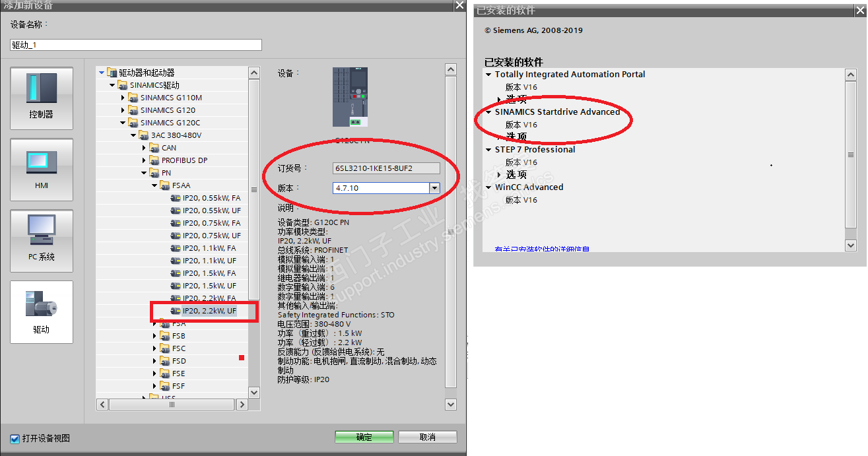Click device tree horizontal scrollbar right arrow
This screenshot has width=868, height=456.
pos(242,405)
